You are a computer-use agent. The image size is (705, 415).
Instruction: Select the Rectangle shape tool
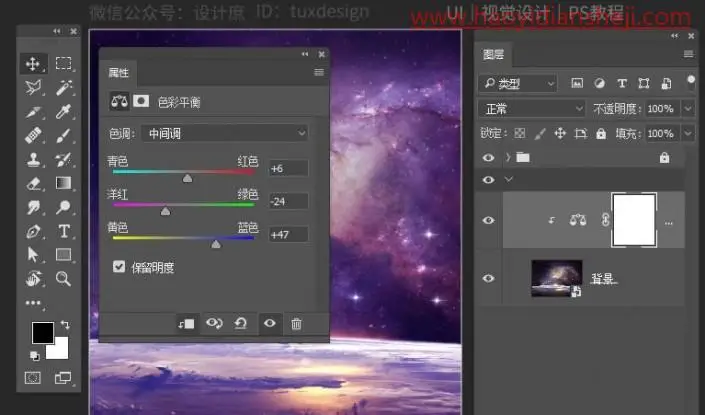(x=63, y=254)
